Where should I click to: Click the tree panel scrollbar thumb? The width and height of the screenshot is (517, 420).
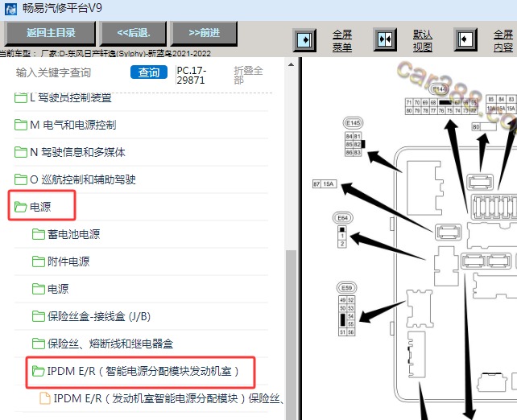coord(291,335)
